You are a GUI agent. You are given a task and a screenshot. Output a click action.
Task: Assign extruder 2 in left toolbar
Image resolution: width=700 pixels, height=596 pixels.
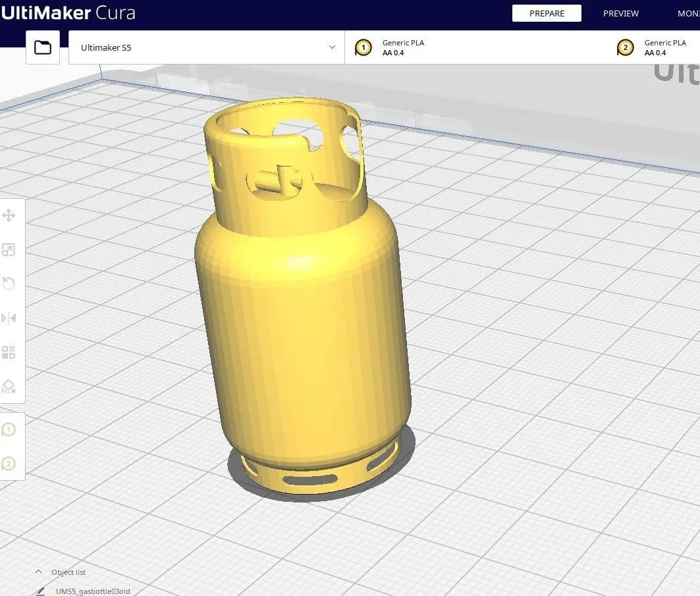[9, 464]
